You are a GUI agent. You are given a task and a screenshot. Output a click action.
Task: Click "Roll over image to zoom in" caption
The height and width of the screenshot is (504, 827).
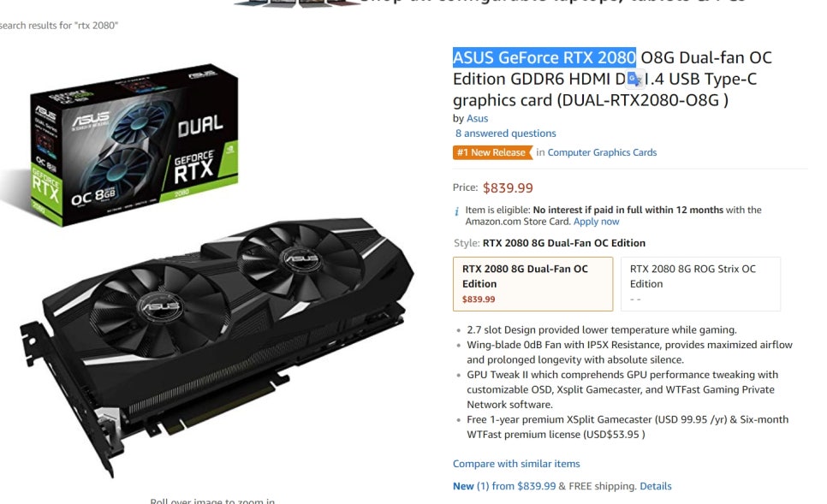(x=212, y=501)
